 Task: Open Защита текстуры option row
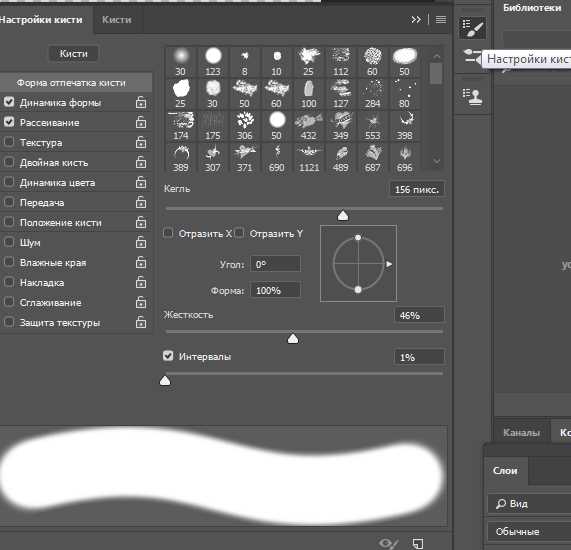[x=60, y=323]
